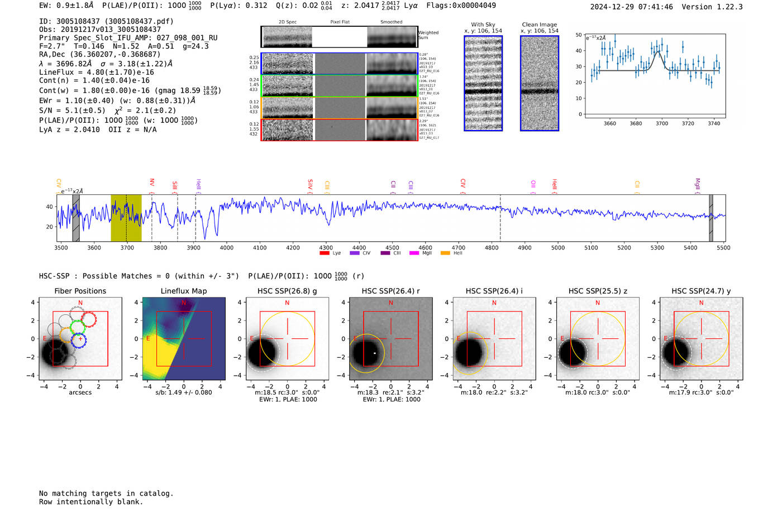The image size is (782, 532).
Task: Click the Flags:0x00004049 text
Action: (x=461, y=6)
